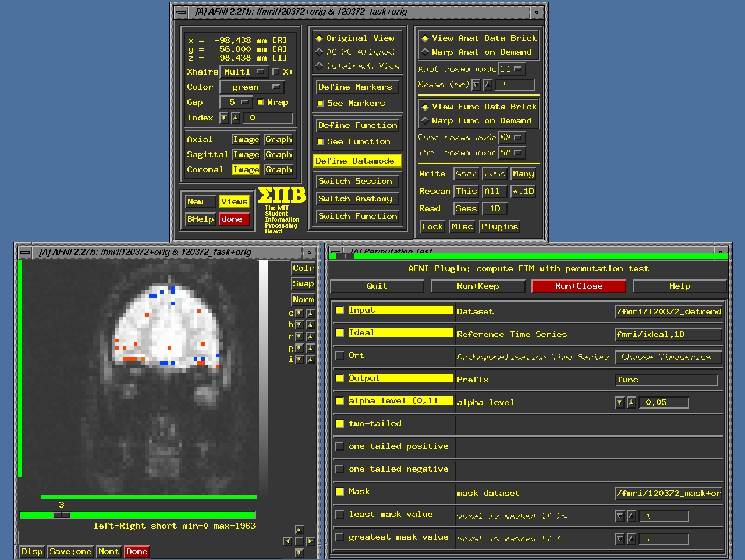Image resolution: width=745 pixels, height=560 pixels.
Task: Click the Save:one button in image viewer
Action: (x=70, y=552)
